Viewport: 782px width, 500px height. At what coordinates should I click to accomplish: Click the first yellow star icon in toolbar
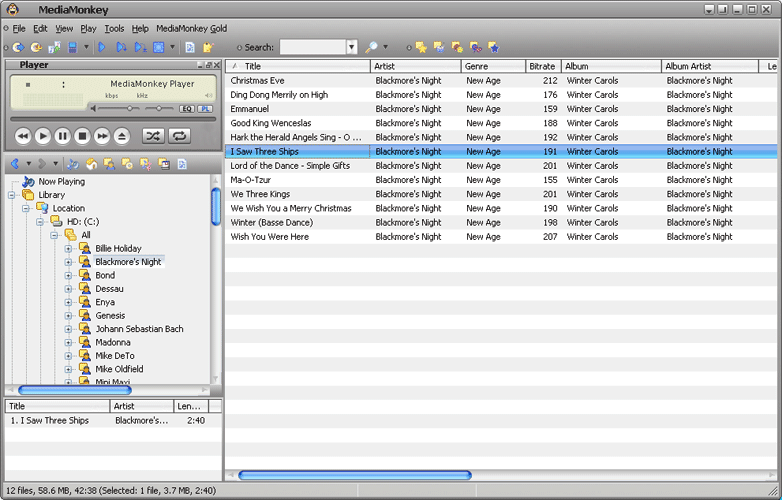coord(421,47)
